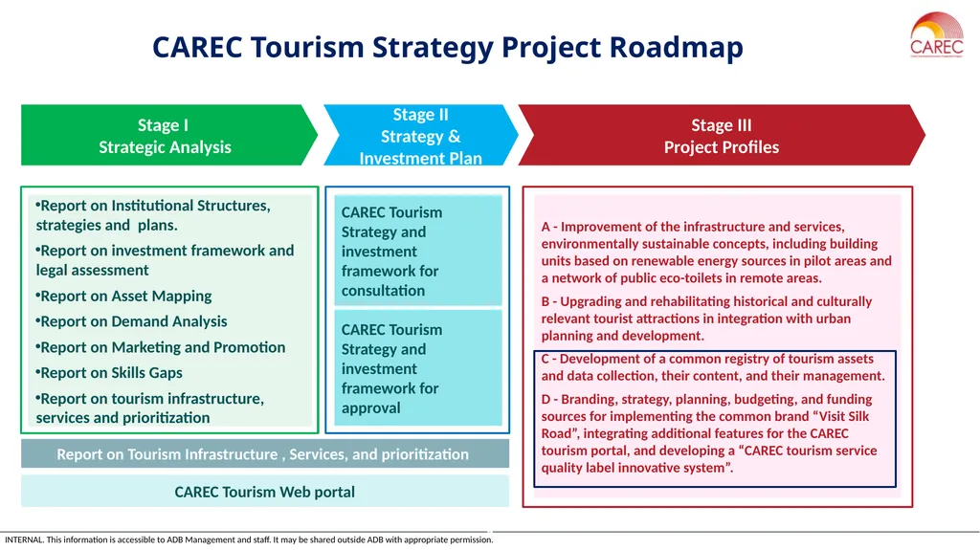Viewport: 980px width, 550px height.
Task: Select the Stage II Strategy & Investment Plan arrow
Action: coord(421,135)
